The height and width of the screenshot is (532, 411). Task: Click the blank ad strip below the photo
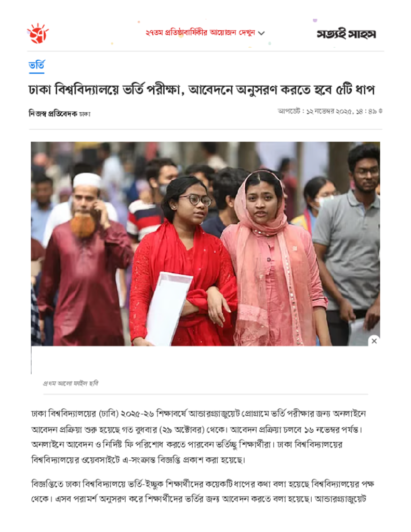[205, 360]
